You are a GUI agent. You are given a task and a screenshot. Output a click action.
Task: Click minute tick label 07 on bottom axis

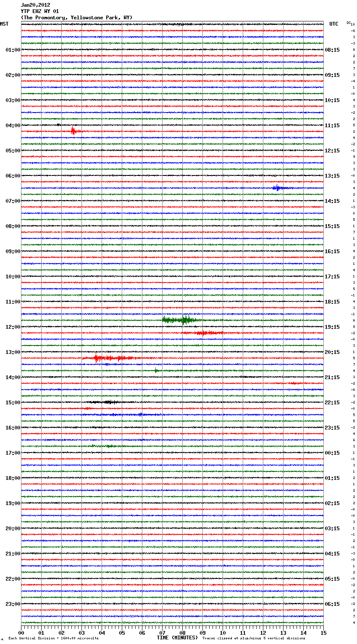coord(162,633)
